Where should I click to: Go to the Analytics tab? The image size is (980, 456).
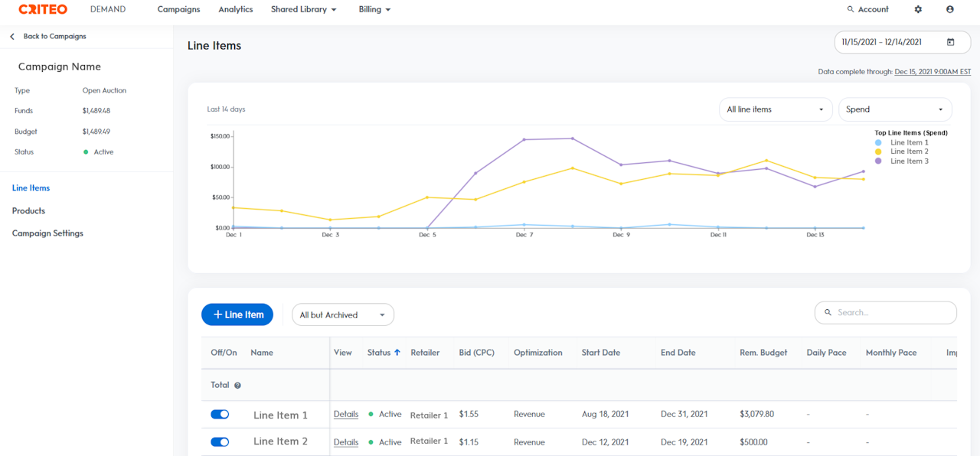tap(235, 9)
